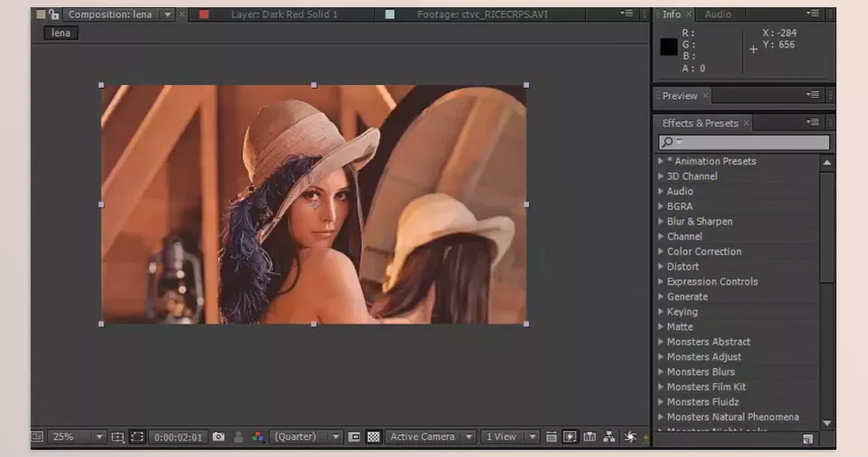Close the Preview panel tab
Screen dimensions: 868x457
[705, 96]
